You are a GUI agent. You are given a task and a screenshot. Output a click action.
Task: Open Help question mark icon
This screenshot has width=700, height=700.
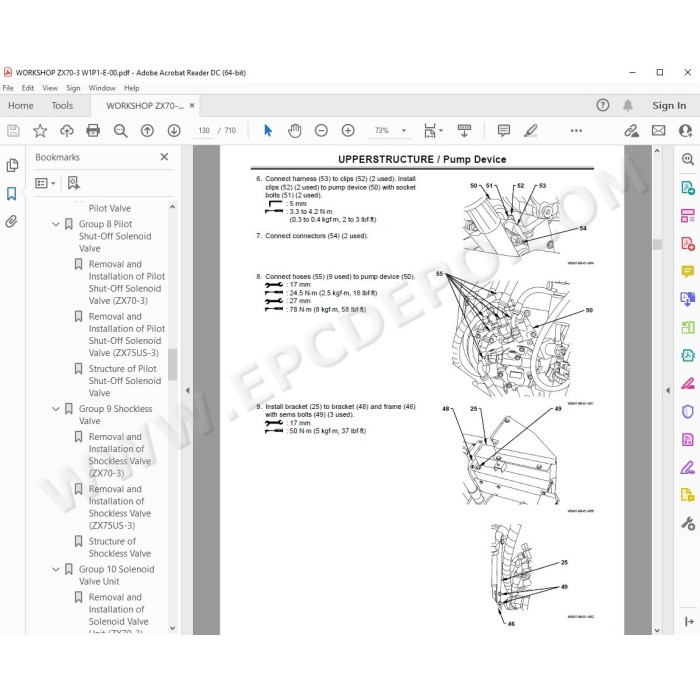tap(603, 105)
